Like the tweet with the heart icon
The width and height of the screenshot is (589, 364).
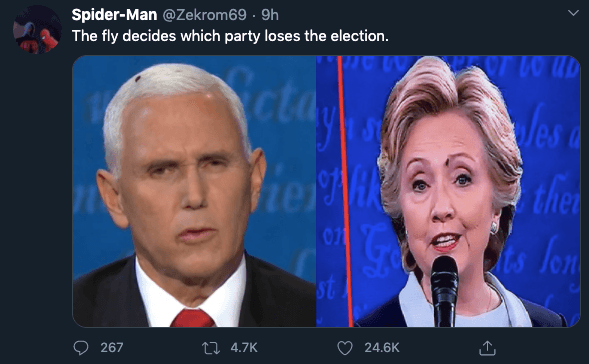tap(344, 348)
